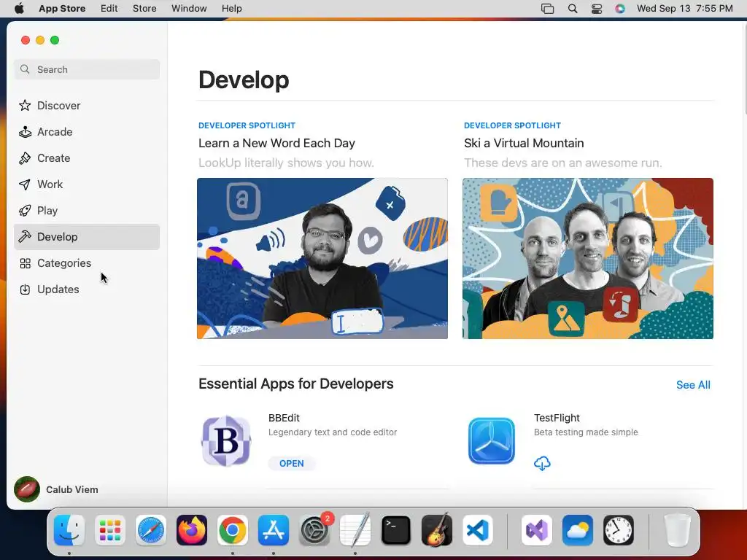Click the Arcade joystick icon

pyautogui.click(x=25, y=132)
